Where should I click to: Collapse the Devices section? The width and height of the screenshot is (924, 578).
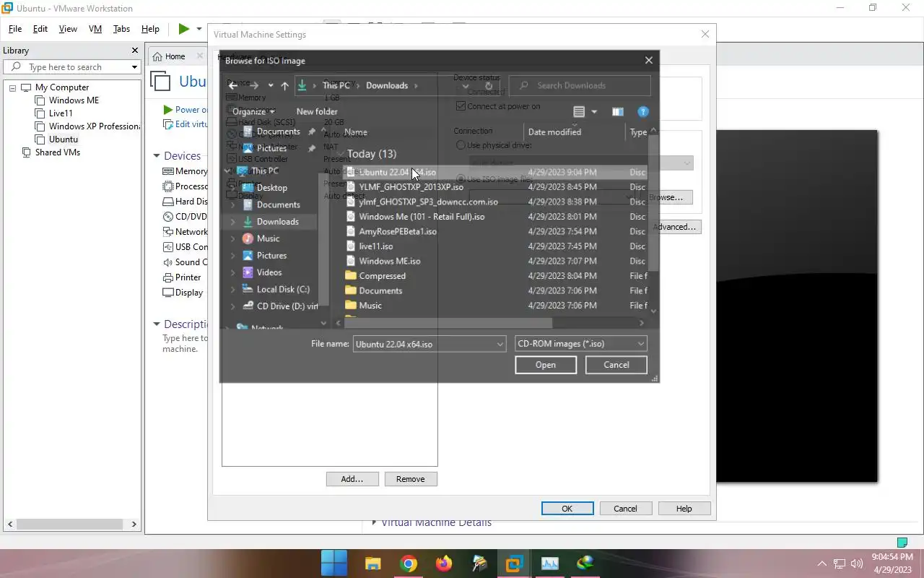(x=157, y=156)
